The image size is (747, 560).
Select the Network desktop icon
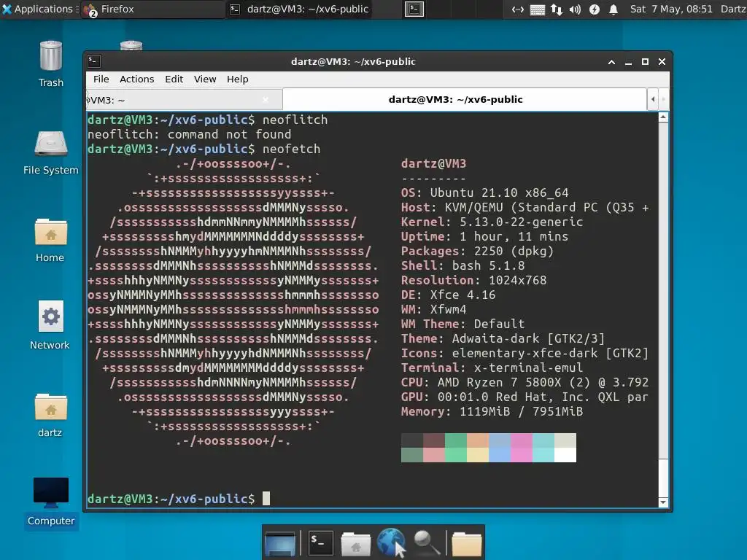(x=50, y=325)
